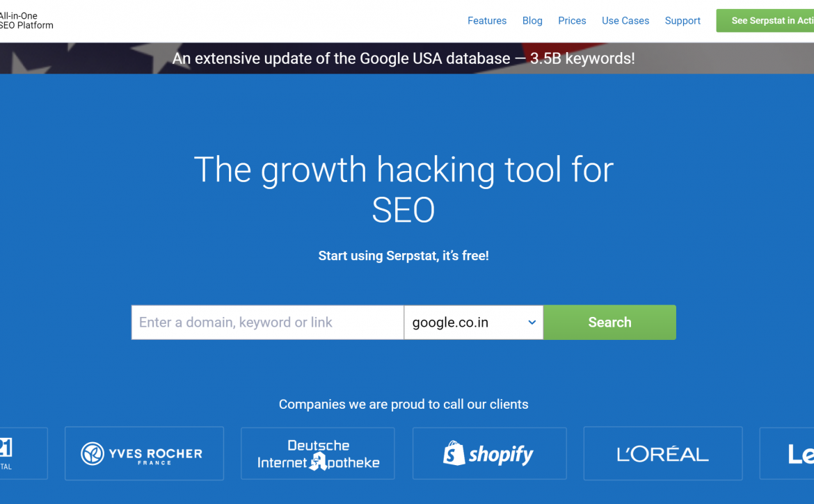Screen dimensions: 814x504
Task: Open the Features menu item
Action: point(487,21)
